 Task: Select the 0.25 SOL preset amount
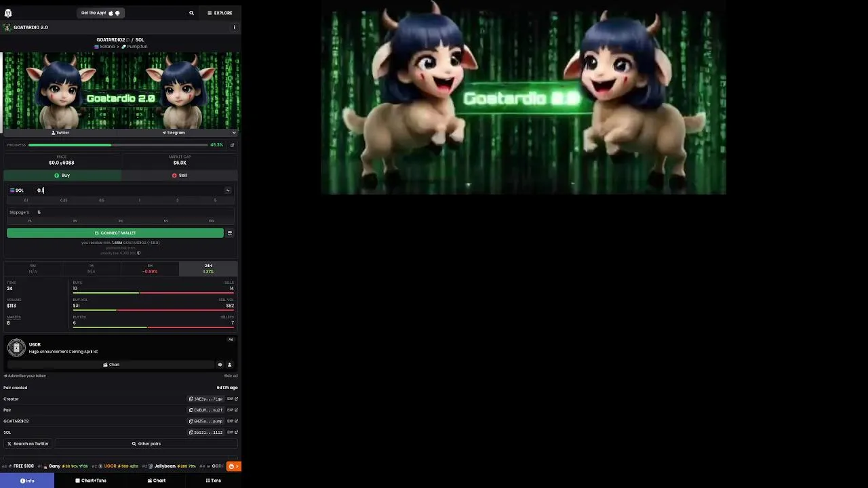click(x=64, y=201)
